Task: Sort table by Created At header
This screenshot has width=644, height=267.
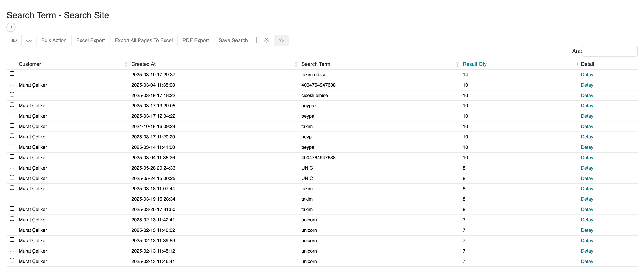Action: [143, 64]
